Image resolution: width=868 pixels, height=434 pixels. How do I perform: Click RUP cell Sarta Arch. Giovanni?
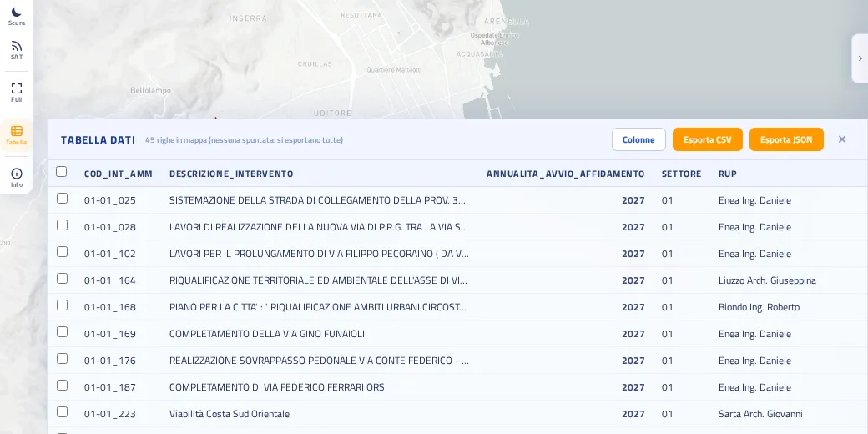(760, 414)
